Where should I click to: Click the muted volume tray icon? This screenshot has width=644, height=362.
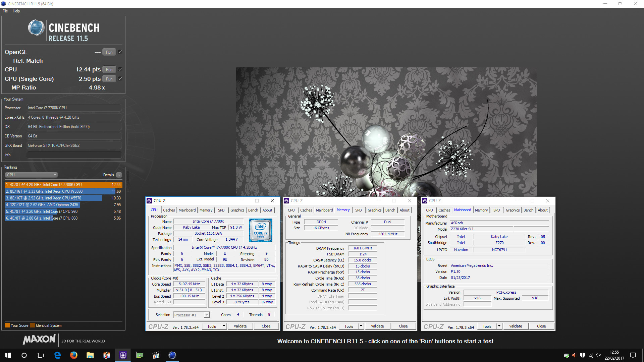(x=598, y=355)
